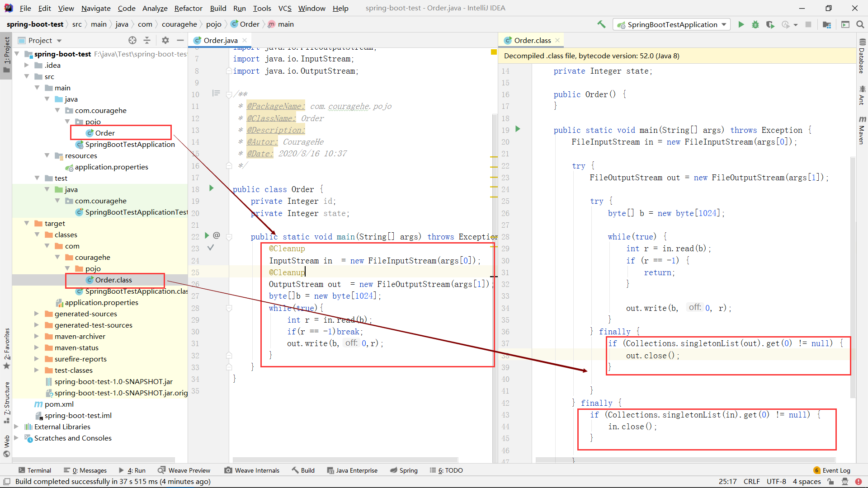Expand External Libraries node
Screen dimensions: 868x488
(17, 427)
